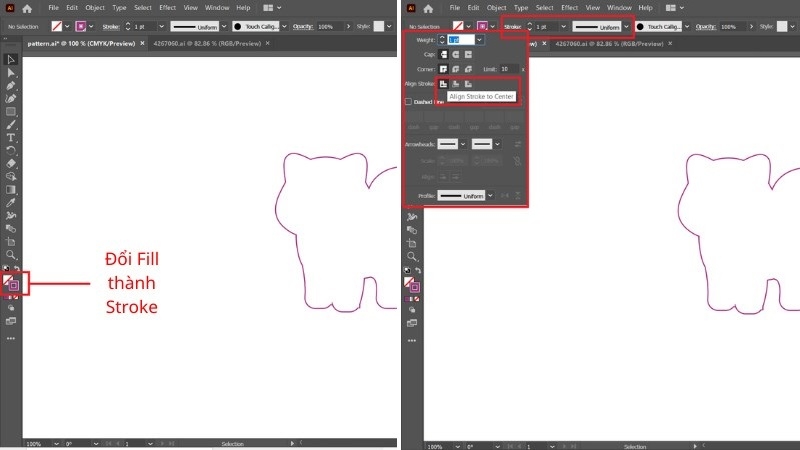Open fill color dropdown in left window
This screenshot has width=800, height=450.
tap(67, 27)
